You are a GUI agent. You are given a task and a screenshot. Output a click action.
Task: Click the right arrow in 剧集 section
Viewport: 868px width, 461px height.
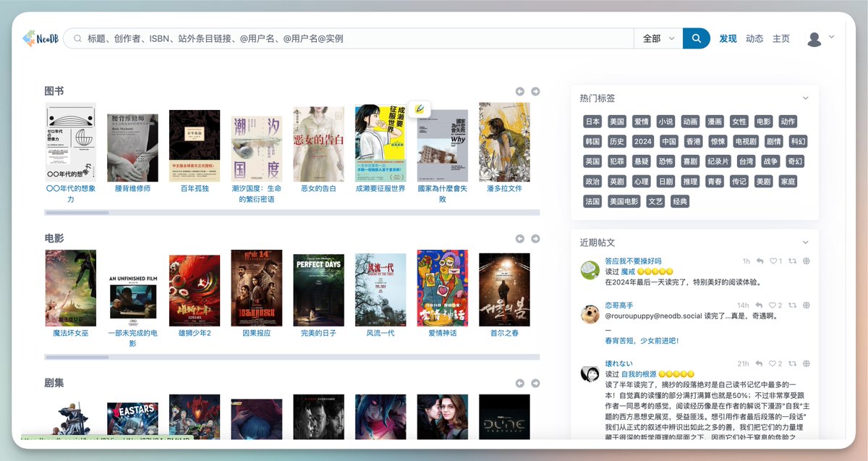click(535, 383)
